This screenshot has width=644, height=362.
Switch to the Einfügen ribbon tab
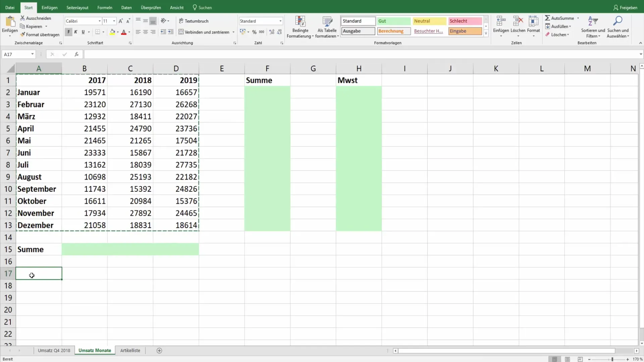click(49, 7)
